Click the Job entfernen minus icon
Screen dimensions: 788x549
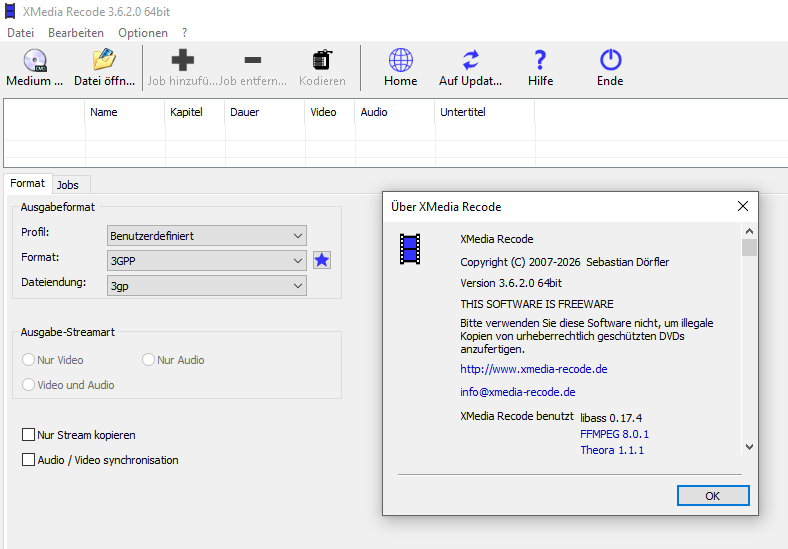[x=252, y=60]
